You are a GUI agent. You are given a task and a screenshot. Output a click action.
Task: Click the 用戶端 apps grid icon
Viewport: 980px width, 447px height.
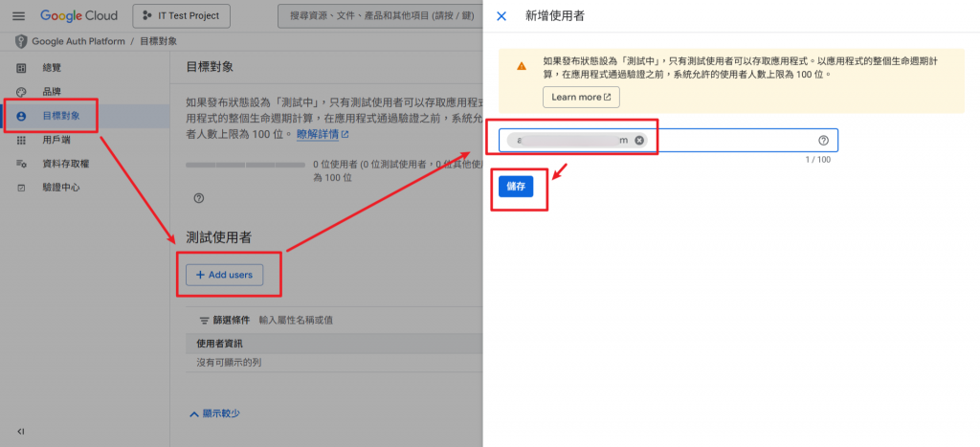click(x=21, y=140)
